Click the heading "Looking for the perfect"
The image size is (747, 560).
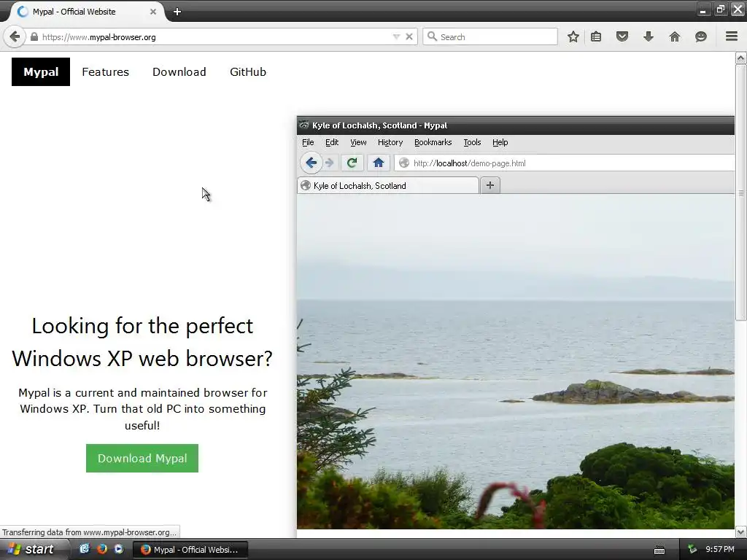coord(142,326)
